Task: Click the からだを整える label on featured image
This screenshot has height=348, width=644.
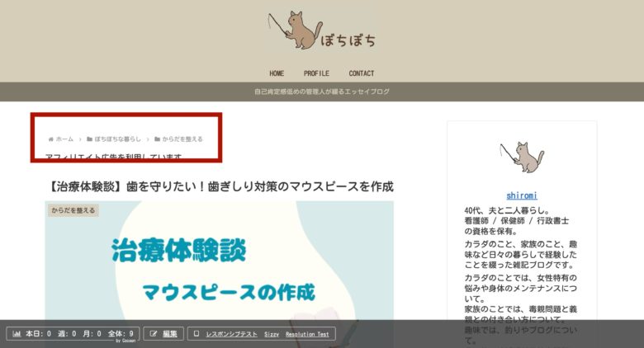Action: coord(73,210)
